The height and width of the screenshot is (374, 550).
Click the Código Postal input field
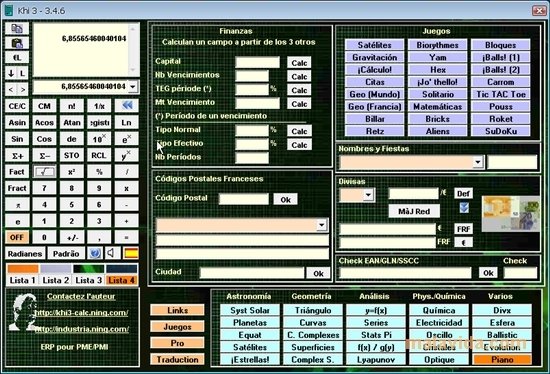click(244, 199)
